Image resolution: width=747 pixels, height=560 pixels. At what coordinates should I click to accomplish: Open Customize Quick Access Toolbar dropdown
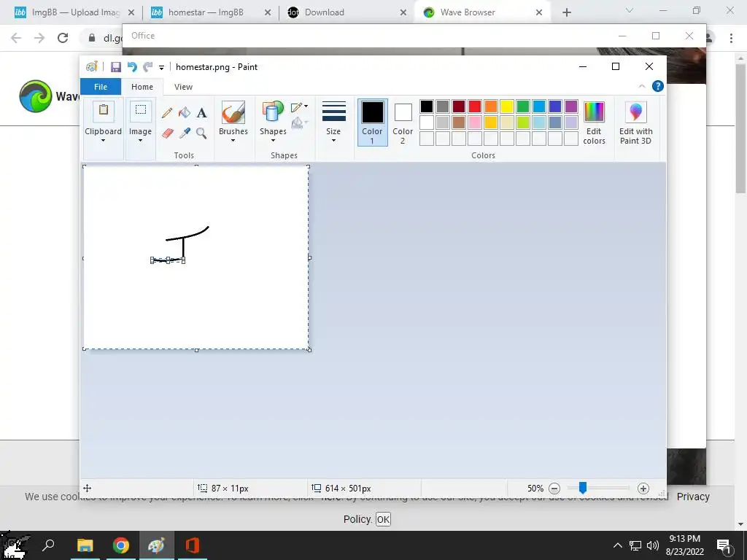click(x=161, y=68)
